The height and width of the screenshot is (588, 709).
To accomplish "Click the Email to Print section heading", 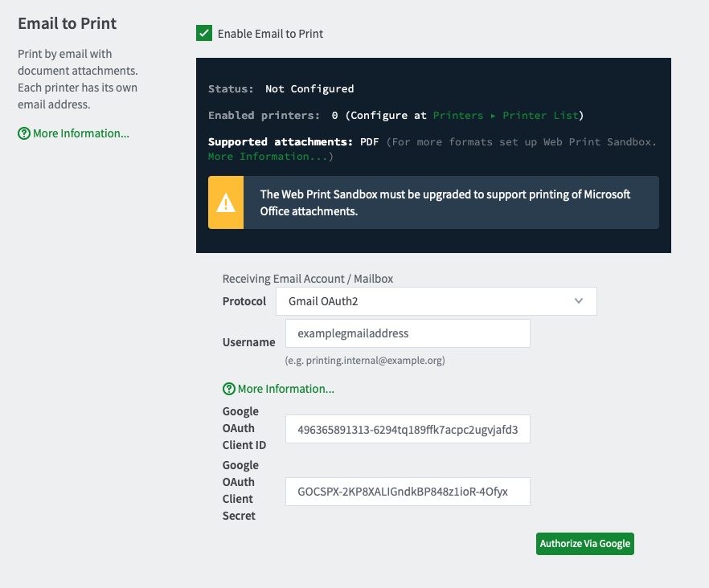I will tap(67, 23).
